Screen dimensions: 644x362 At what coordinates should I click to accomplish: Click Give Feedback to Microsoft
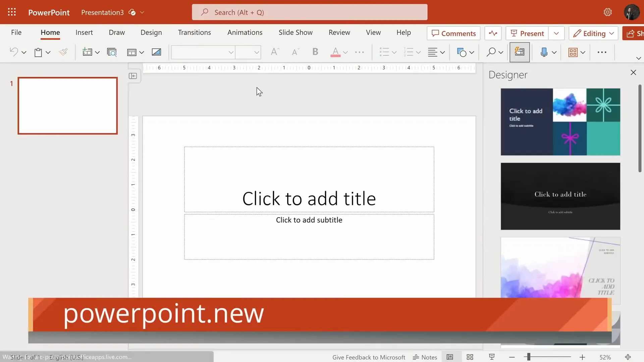369,357
